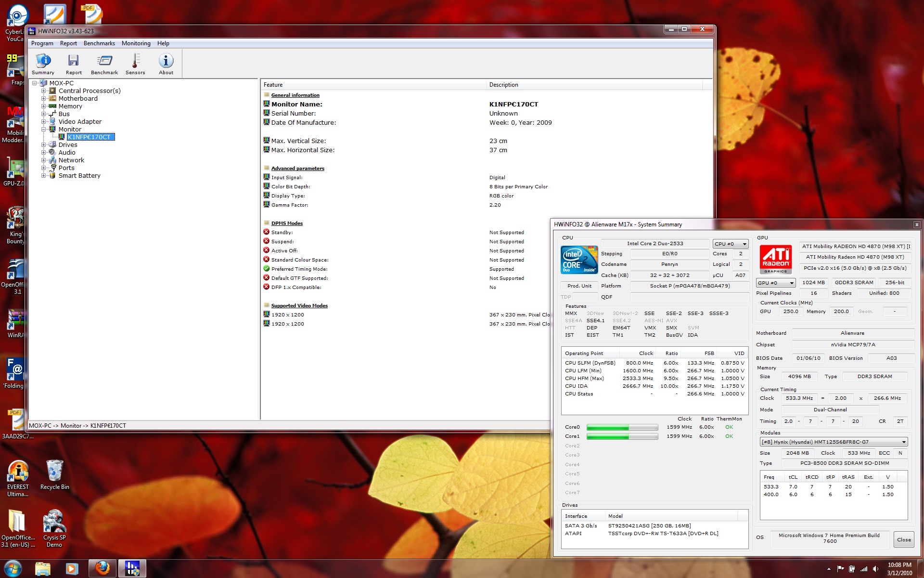Click the Windows Start button
This screenshot has width=924, height=578.
click(13, 568)
